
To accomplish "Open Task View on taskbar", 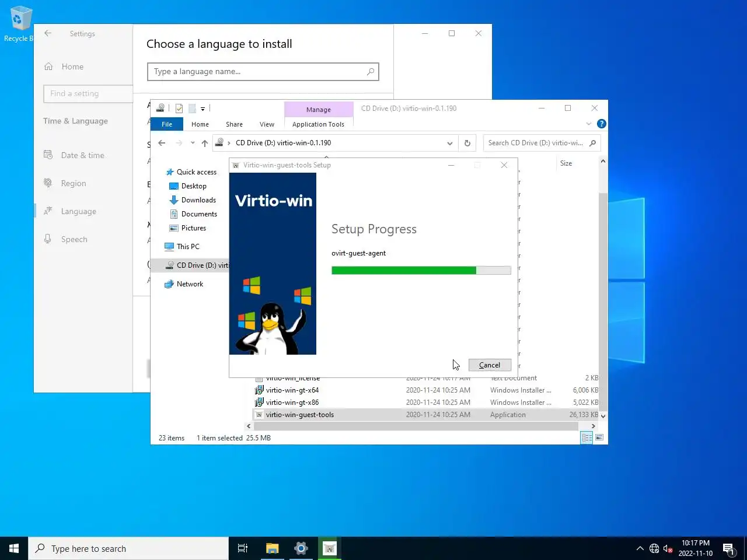I will [243, 548].
